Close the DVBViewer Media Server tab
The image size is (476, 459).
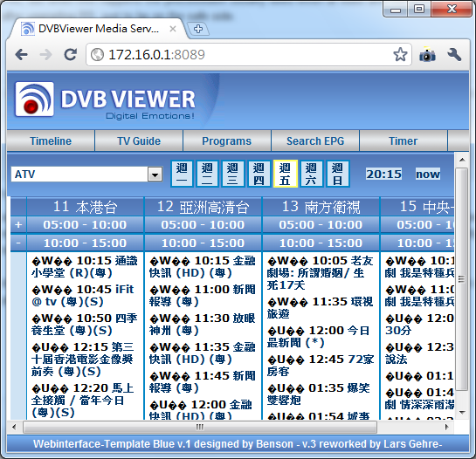[x=173, y=29]
